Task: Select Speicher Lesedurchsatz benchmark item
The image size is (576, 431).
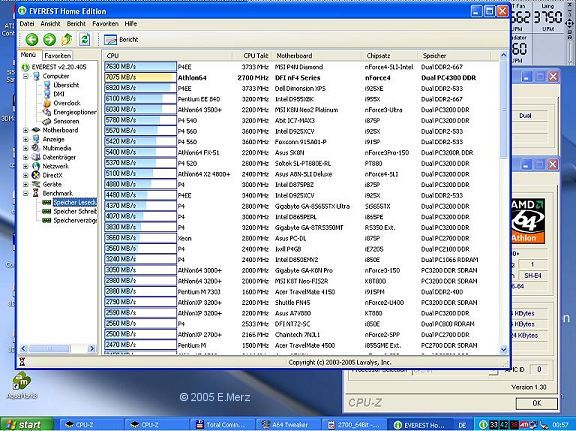Action: (x=75, y=202)
